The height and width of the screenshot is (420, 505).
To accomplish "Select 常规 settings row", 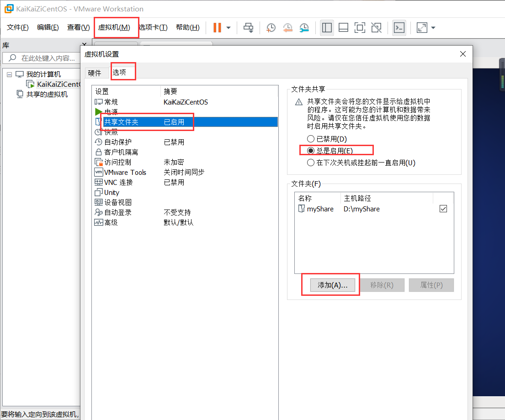I will point(185,102).
